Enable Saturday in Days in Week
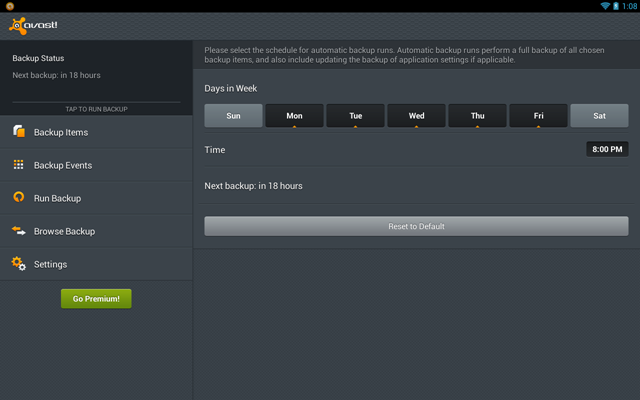The width and height of the screenshot is (640, 400). coord(599,116)
